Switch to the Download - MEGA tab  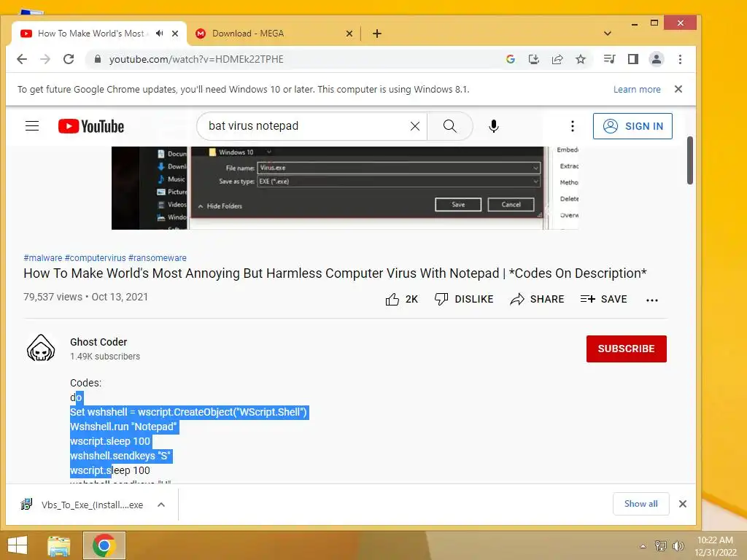point(274,34)
